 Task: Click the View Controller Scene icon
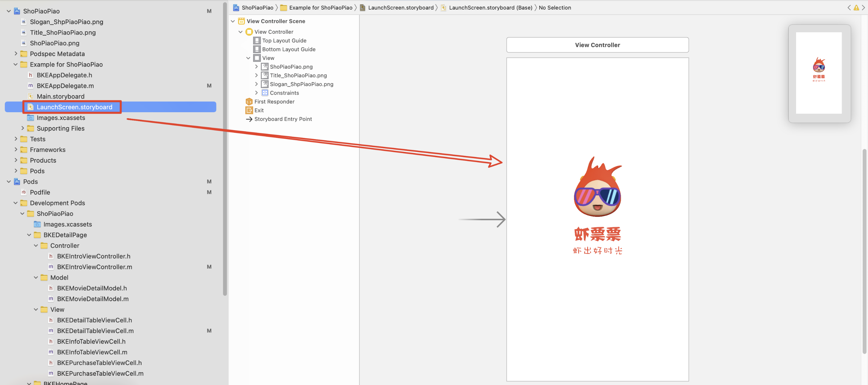241,21
